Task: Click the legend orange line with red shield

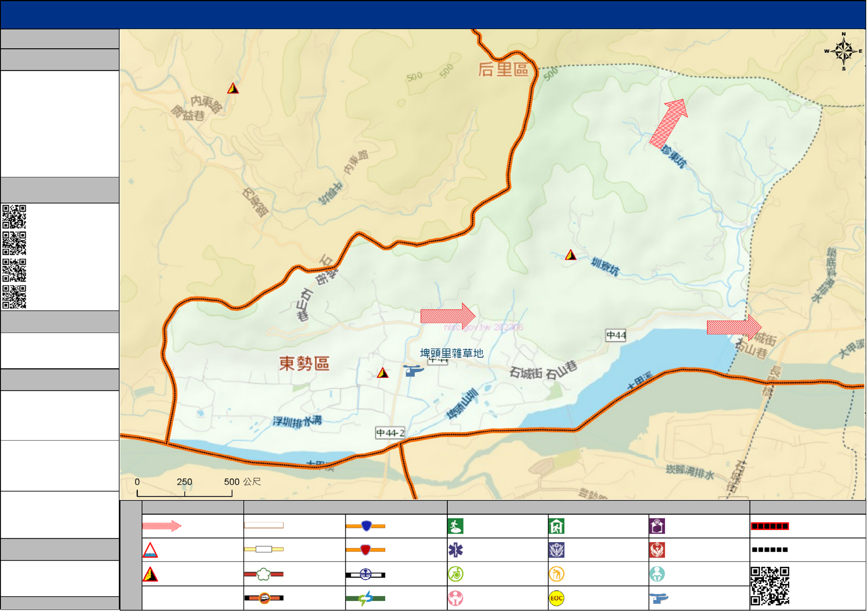Action: (365, 550)
